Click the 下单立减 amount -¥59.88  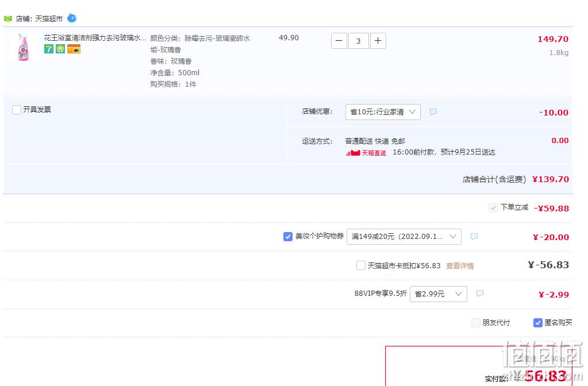tap(551, 209)
